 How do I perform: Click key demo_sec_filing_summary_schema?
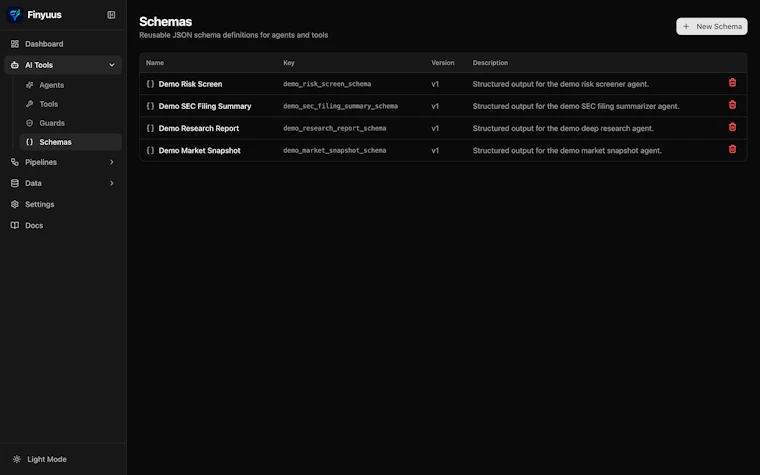(340, 106)
